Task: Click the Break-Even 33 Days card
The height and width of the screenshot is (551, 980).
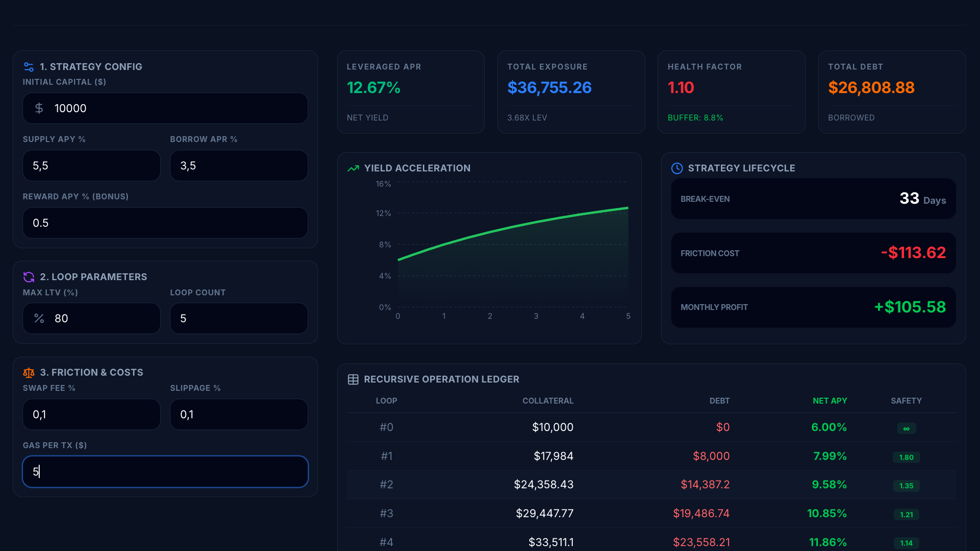Action: pyautogui.click(x=813, y=199)
